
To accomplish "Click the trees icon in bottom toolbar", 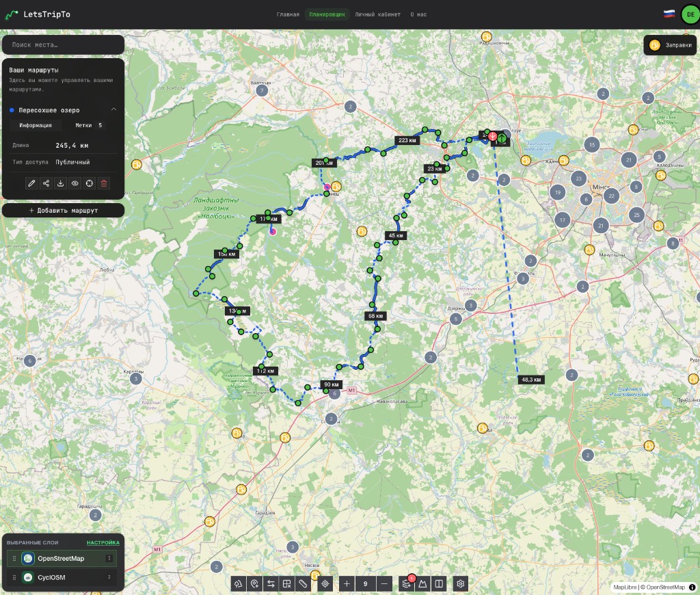I will click(239, 583).
